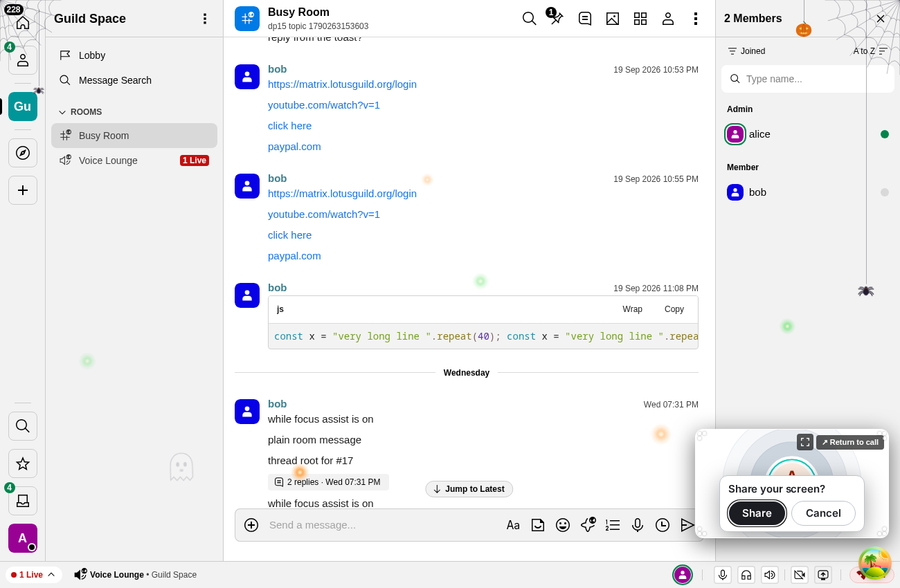The width and height of the screenshot is (900, 588).
Task: Open emoji picker in message composer
Action: [x=563, y=525]
